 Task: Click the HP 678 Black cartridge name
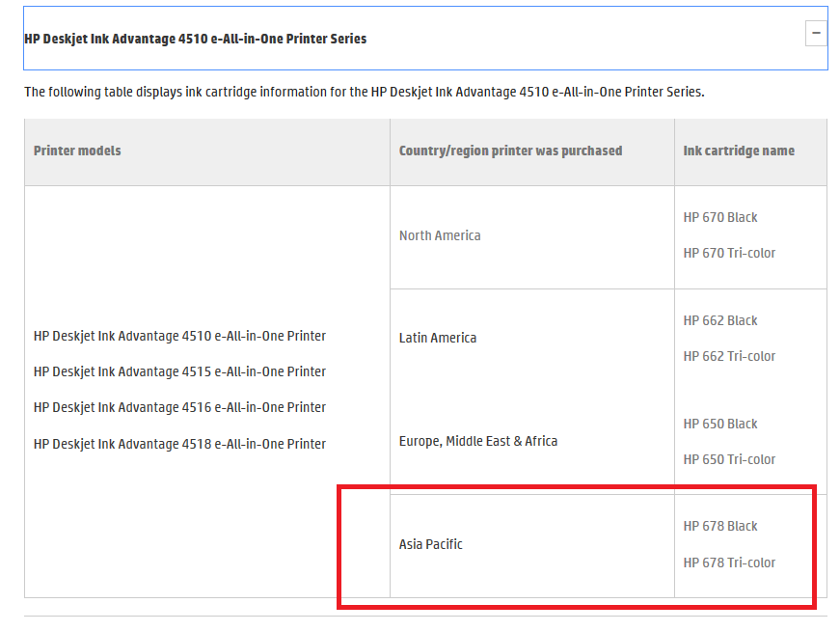[720, 526]
